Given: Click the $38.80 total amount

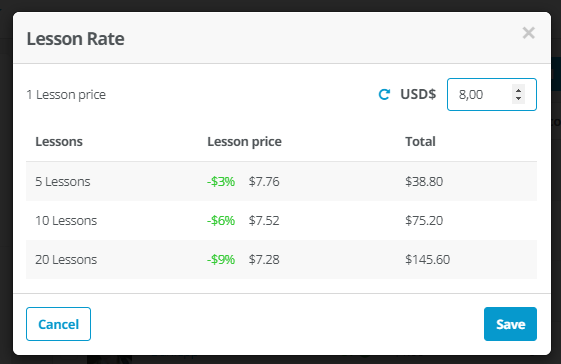Looking at the screenshot, I should pyautogui.click(x=424, y=181).
